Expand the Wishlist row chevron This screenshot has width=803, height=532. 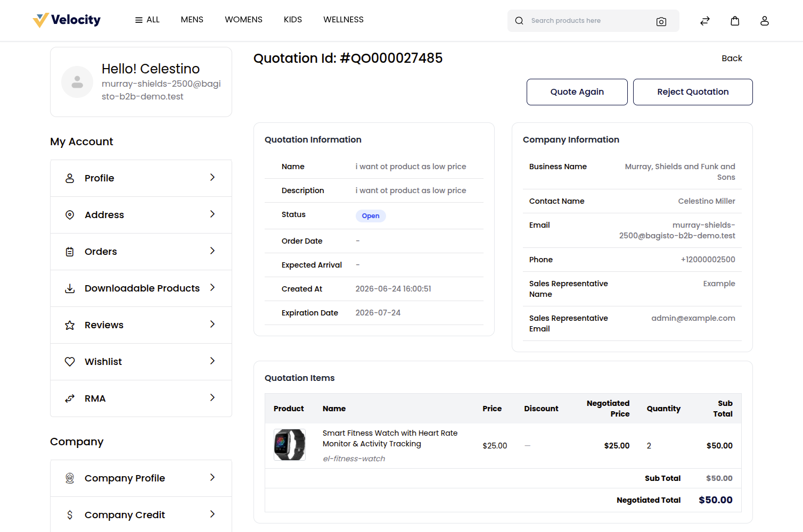(x=212, y=361)
